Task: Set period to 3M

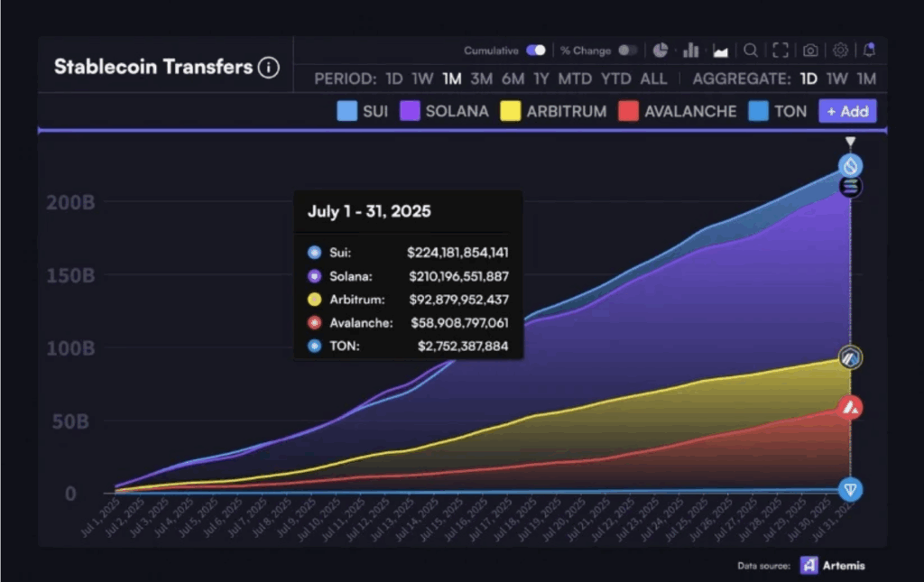Action: click(482, 79)
